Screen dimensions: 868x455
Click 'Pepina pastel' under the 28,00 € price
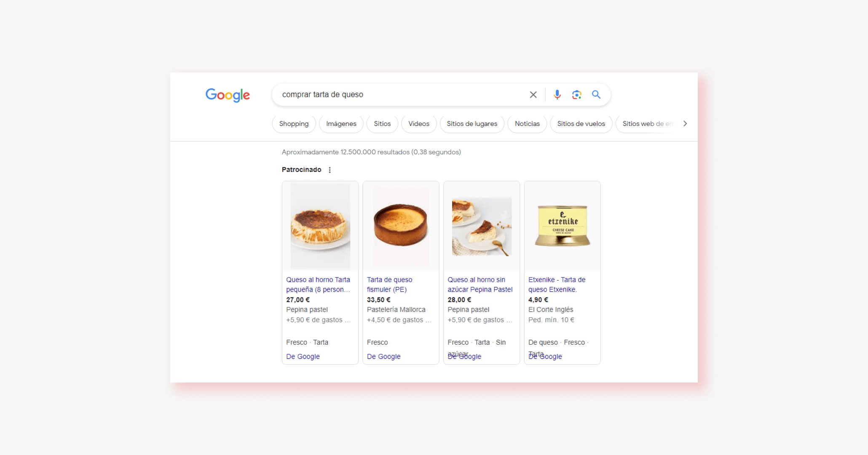(x=468, y=310)
